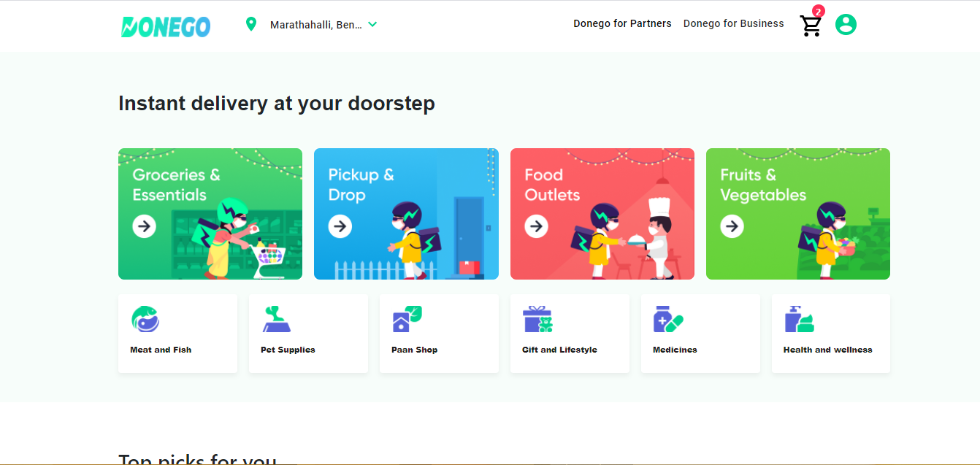Screen dimensions: 980x465
Task: Click the Donego logo
Action: tap(166, 26)
